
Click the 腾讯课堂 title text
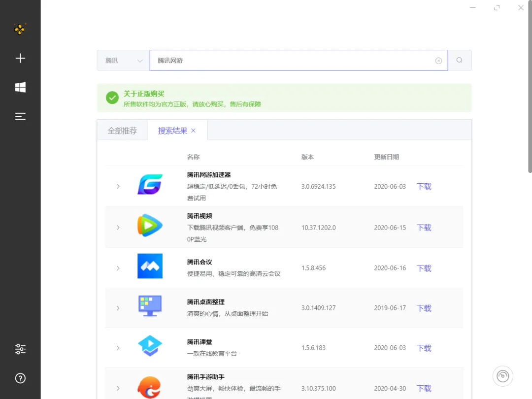pyautogui.click(x=199, y=342)
